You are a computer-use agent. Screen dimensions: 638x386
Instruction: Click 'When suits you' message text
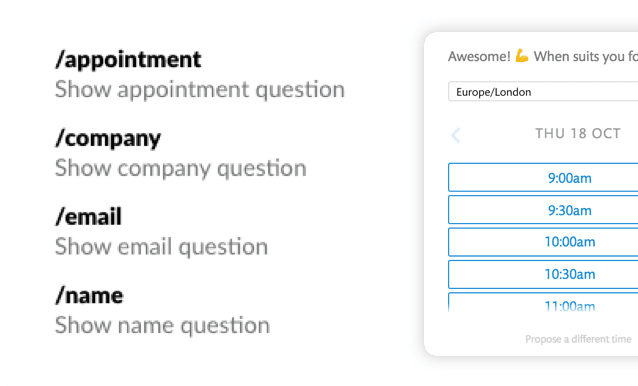click(578, 57)
